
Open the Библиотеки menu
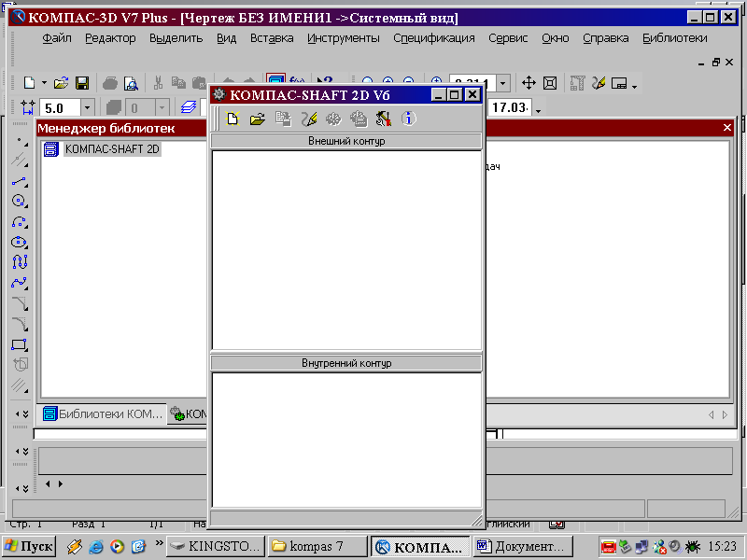[x=674, y=38]
